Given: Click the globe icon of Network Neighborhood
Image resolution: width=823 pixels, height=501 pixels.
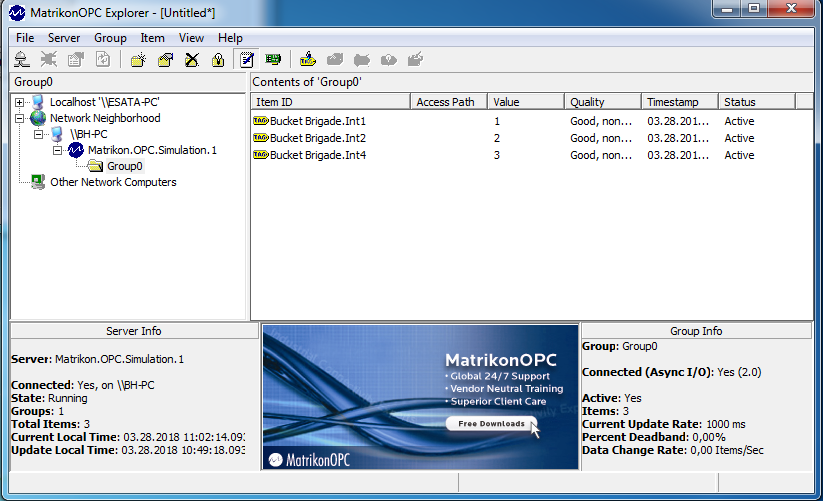Looking at the screenshot, I should pyautogui.click(x=38, y=118).
